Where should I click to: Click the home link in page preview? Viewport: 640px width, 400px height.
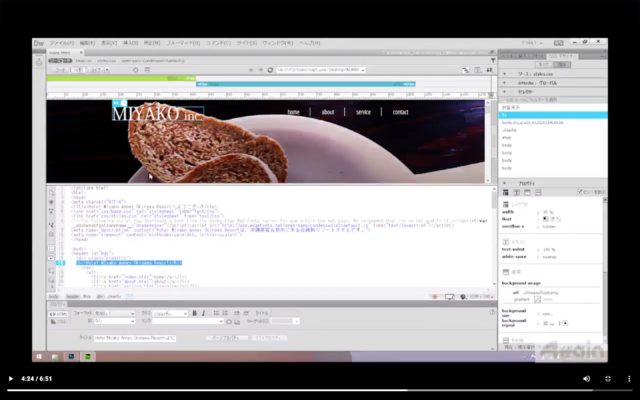click(293, 112)
